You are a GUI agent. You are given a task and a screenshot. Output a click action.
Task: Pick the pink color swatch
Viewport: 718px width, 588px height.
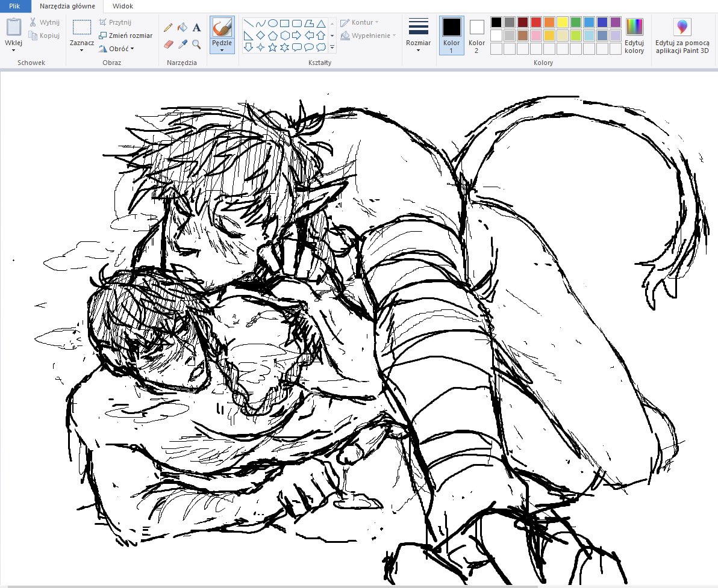click(536, 36)
